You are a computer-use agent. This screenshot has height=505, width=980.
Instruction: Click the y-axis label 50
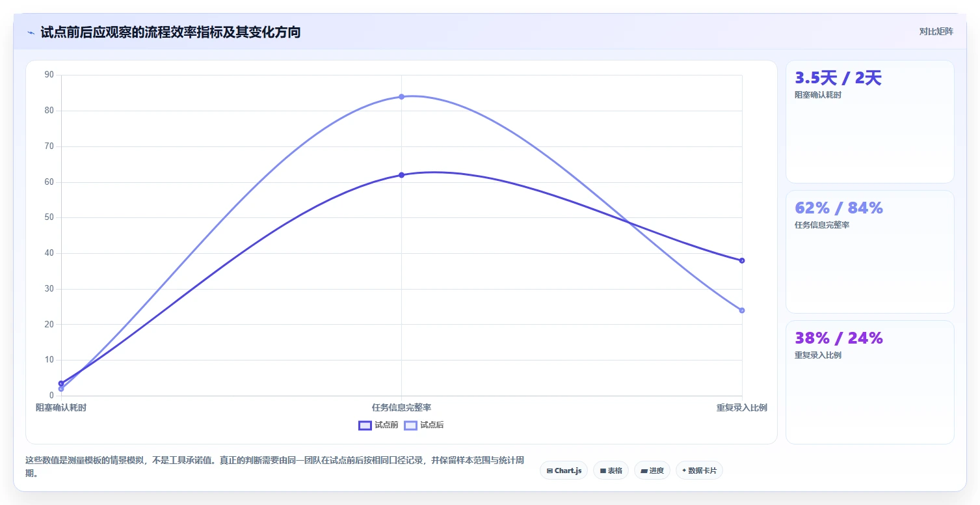49,217
